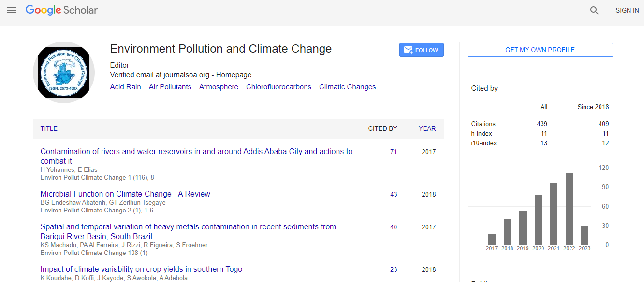Click Get My Own Profile button
The image size is (644, 282).
[540, 50]
